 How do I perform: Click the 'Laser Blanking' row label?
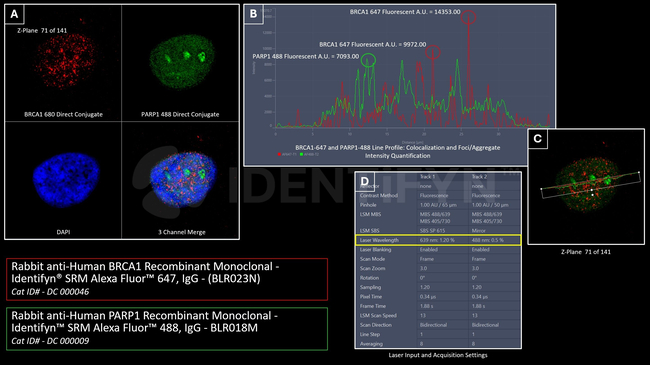[376, 250]
